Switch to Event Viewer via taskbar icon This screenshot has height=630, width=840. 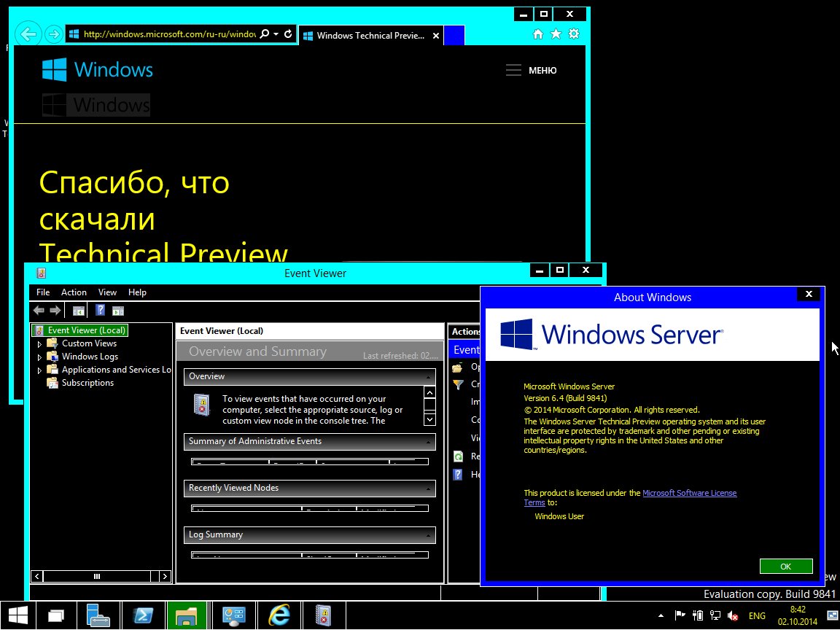pos(324,615)
